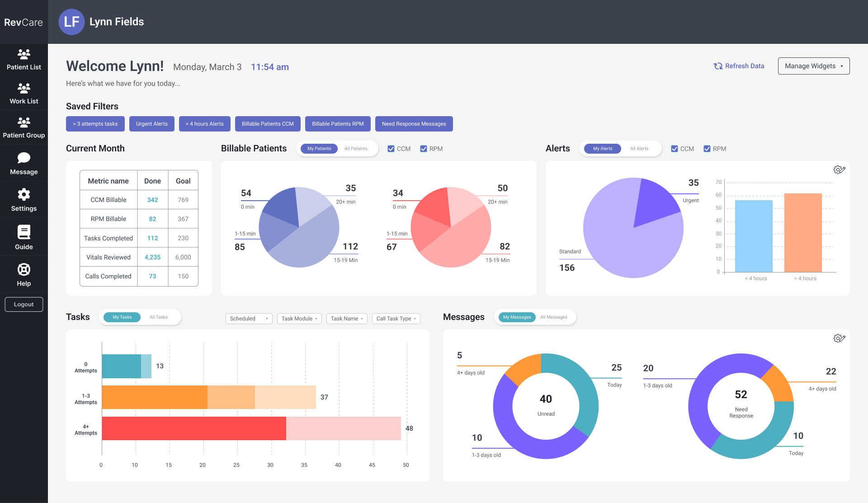Open the Scheduled dropdown in Tasks
The image size is (868, 503).
[x=249, y=319]
